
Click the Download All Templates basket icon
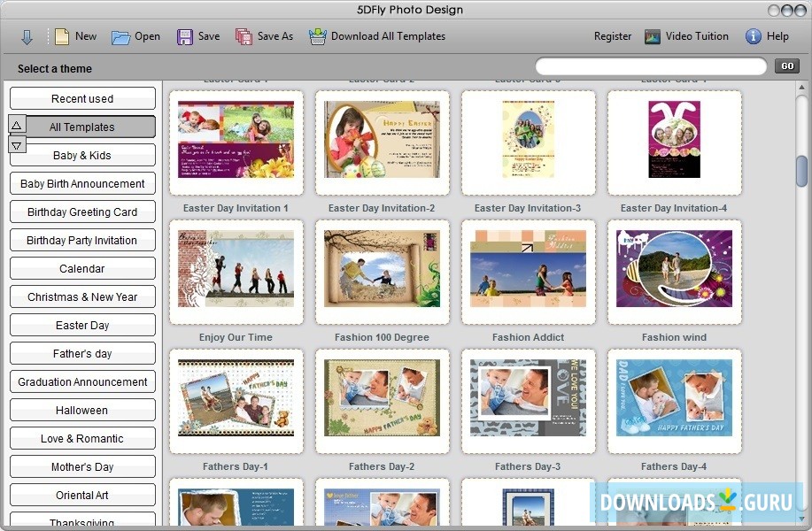[x=317, y=37]
